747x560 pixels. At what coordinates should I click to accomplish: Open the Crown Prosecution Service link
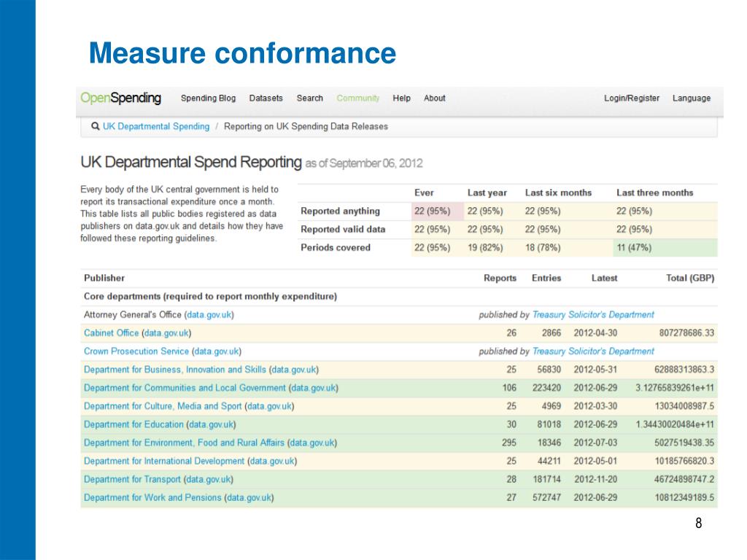coord(136,351)
